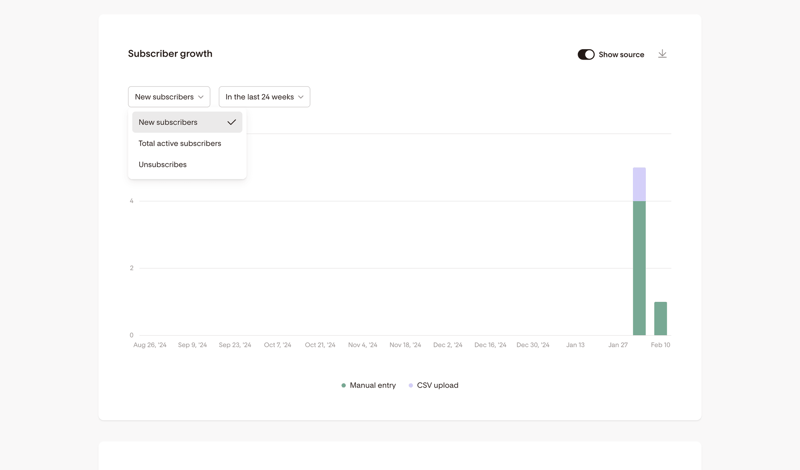Screen dimensions: 800x470
Task: Click the Dec 2, '24 axis label
Action: (x=448, y=345)
